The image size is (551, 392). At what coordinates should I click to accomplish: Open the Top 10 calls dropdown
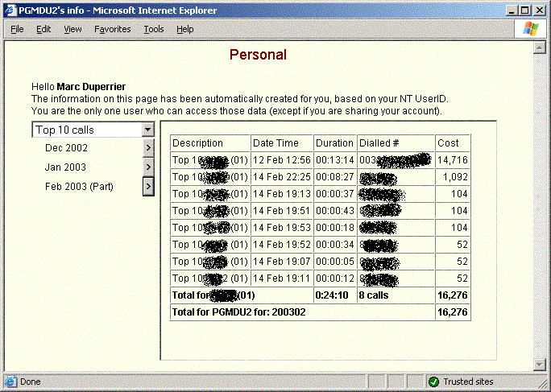pos(147,130)
